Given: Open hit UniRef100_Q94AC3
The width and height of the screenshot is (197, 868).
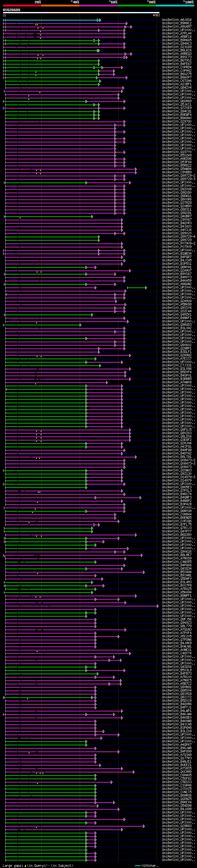Looking at the screenshot, I should tap(177, 43).
